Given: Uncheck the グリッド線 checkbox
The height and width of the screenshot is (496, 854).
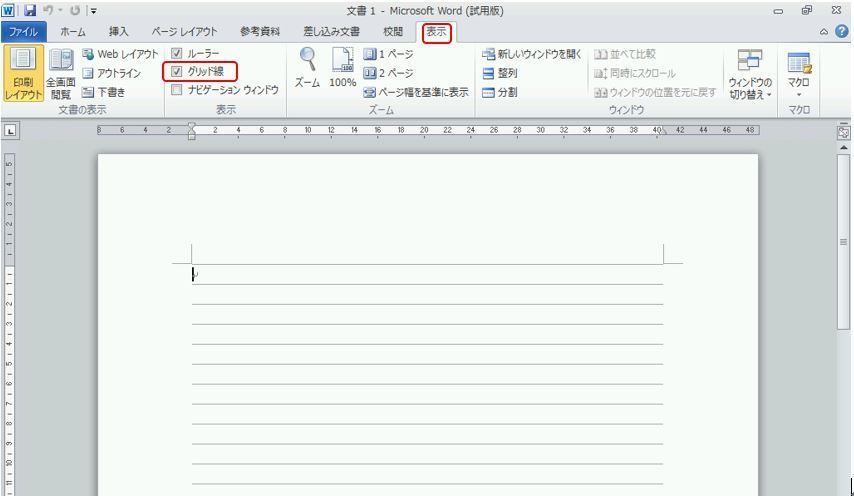Looking at the screenshot, I should click(176, 71).
